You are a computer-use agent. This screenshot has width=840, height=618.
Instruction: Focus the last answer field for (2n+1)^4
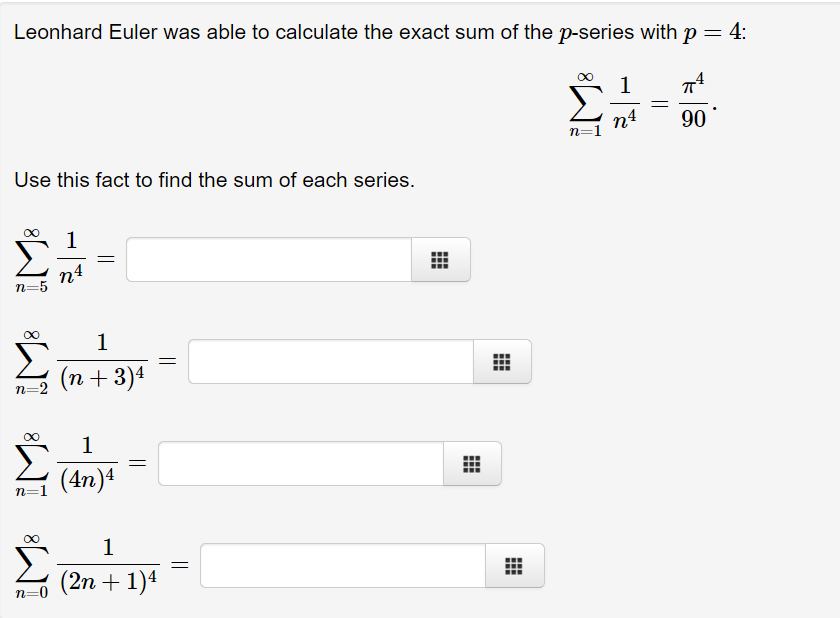point(340,565)
